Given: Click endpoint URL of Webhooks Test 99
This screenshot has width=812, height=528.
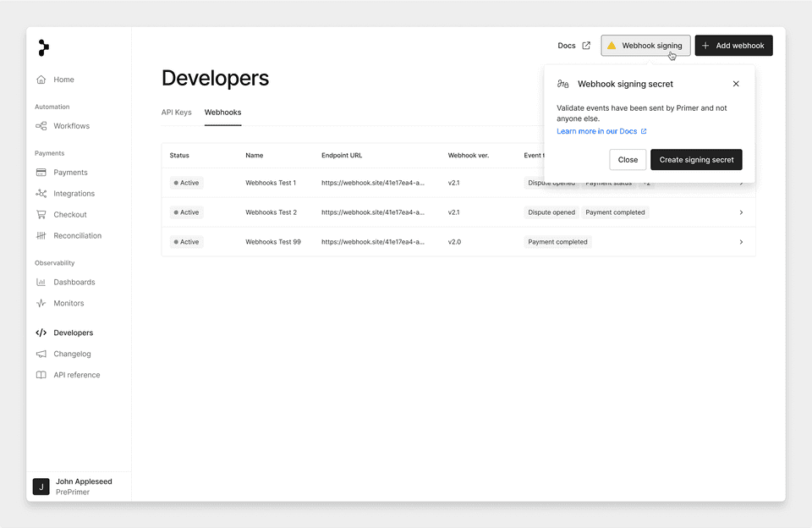Looking at the screenshot, I should [373, 242].
